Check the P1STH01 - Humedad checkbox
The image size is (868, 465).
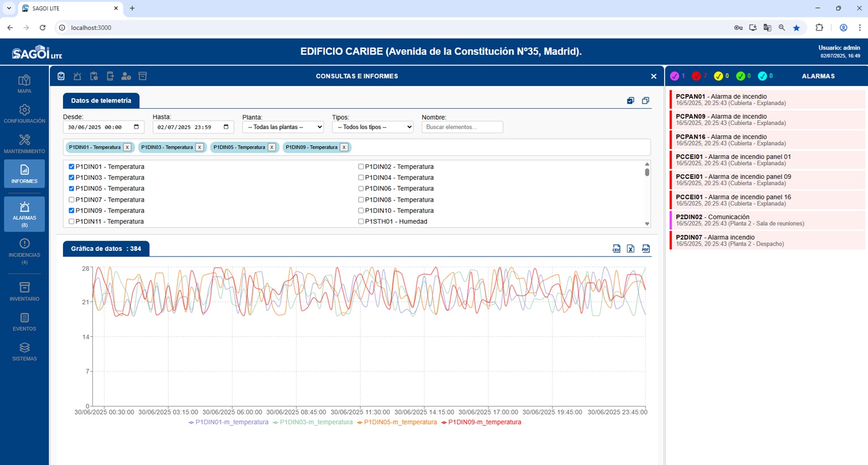point(361,222)
